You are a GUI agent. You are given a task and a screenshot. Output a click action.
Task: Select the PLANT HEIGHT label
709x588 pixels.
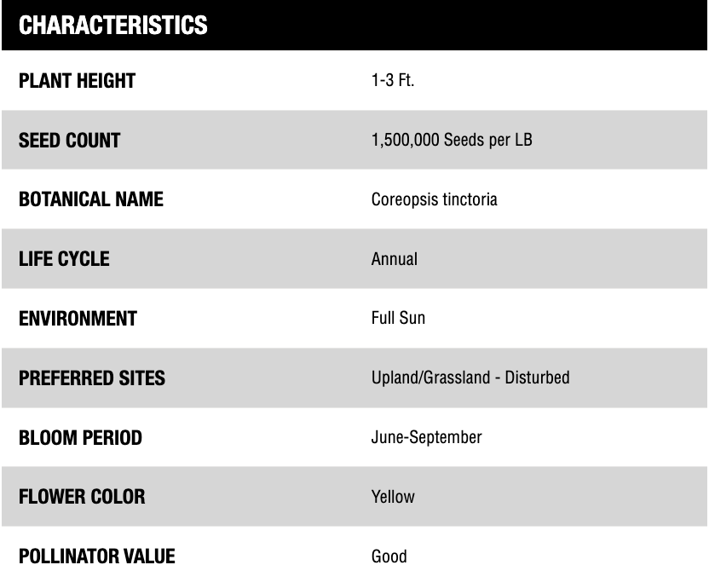(x=77, y=82)
